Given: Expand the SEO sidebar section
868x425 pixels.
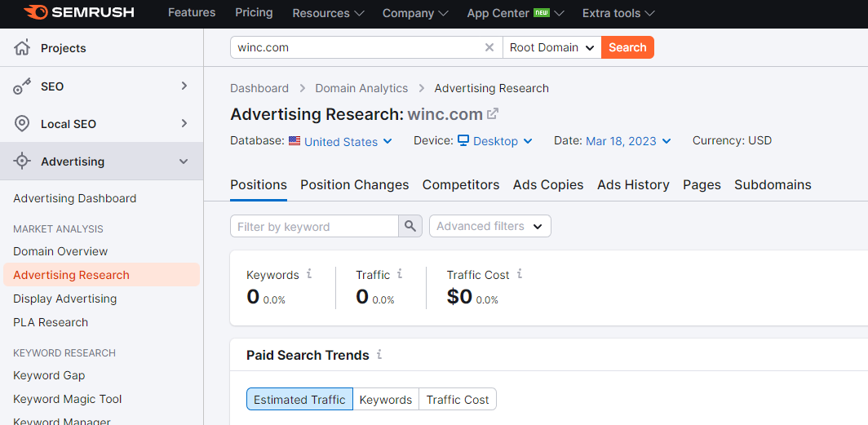Looking at the screenshot, I should click(184, 86).
